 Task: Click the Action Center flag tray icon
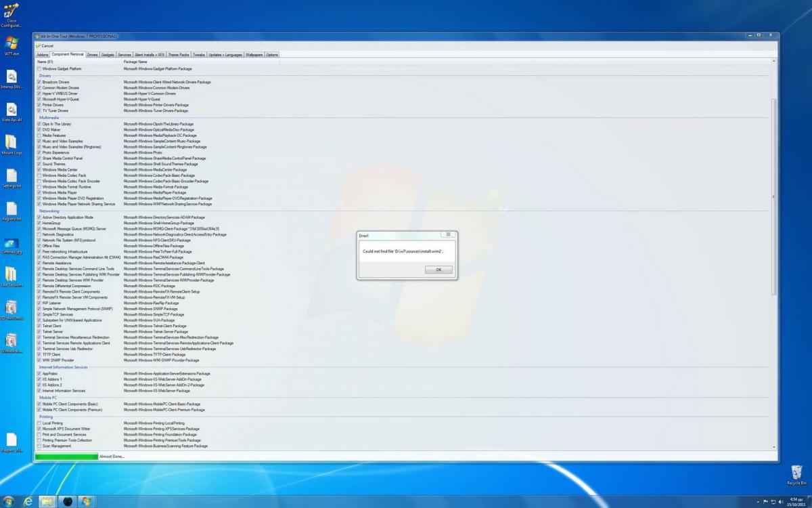tap(767, 502)
